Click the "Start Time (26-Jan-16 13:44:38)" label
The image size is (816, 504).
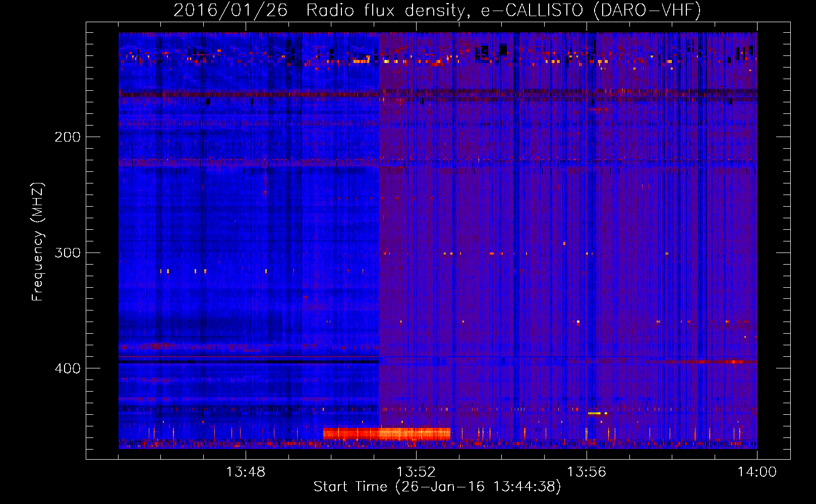437,487
